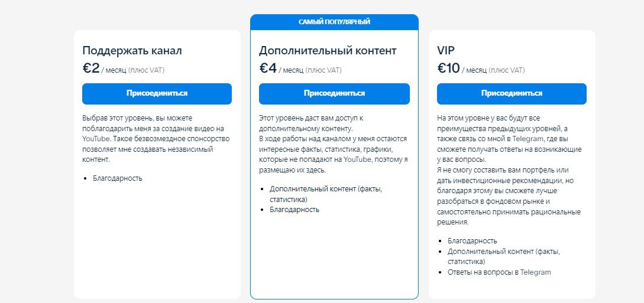Image resolution: width=644 pixels, height=303 pixels.
Task: Click the €10 monthly price
Action: (448, 69)
